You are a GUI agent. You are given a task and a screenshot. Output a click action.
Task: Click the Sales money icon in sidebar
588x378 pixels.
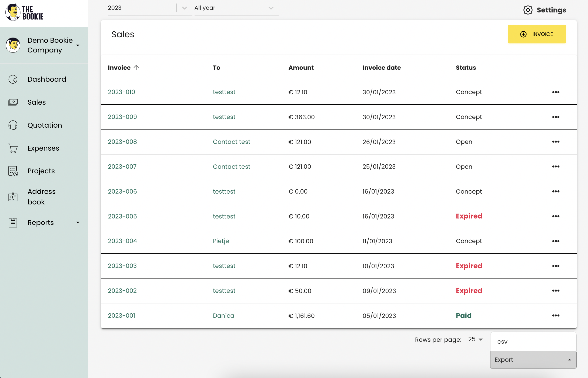pyautogui.click(x=13, y=102)
